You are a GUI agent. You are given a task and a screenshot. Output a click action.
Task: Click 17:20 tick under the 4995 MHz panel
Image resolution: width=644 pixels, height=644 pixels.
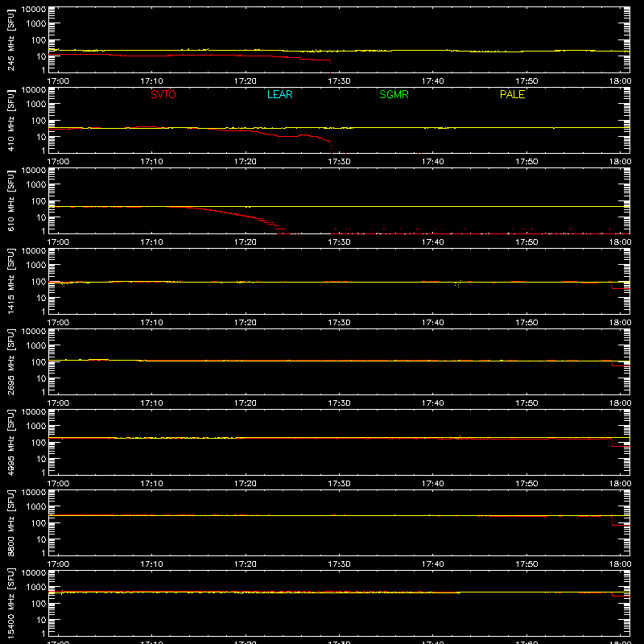(x=246, y=484)
